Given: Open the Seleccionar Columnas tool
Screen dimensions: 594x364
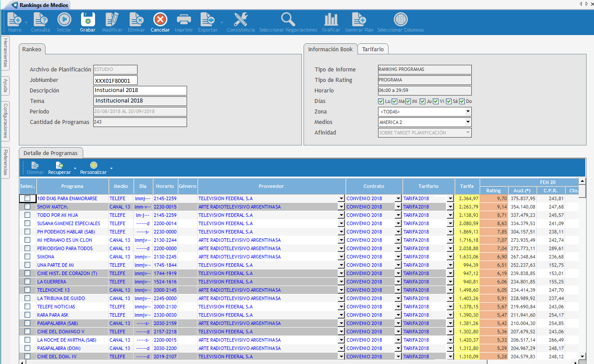Looking at the screenshot, I should (x=400, y=20).
